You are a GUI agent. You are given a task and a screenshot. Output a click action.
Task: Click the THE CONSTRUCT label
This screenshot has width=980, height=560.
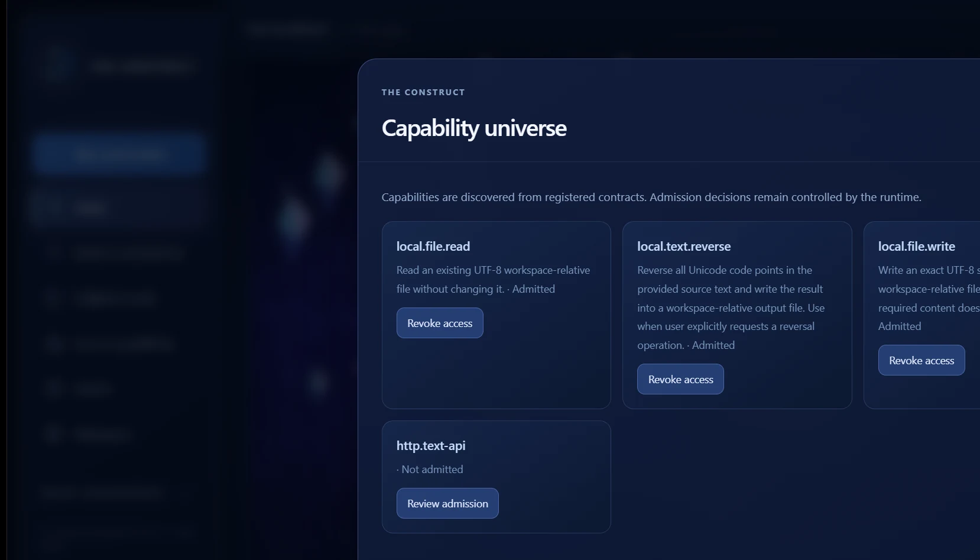coord(423,92)
